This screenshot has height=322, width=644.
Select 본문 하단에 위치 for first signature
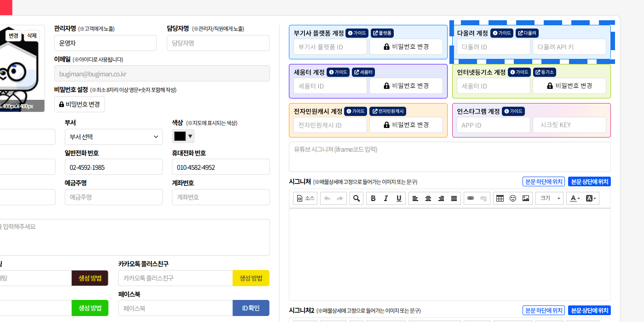[x=543, y=182]
